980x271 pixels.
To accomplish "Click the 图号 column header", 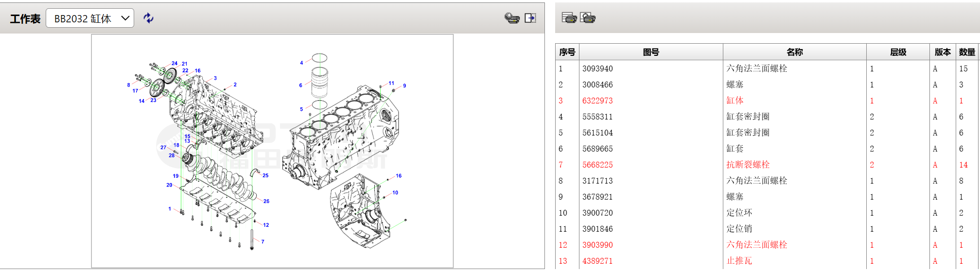I will [650, 52].
